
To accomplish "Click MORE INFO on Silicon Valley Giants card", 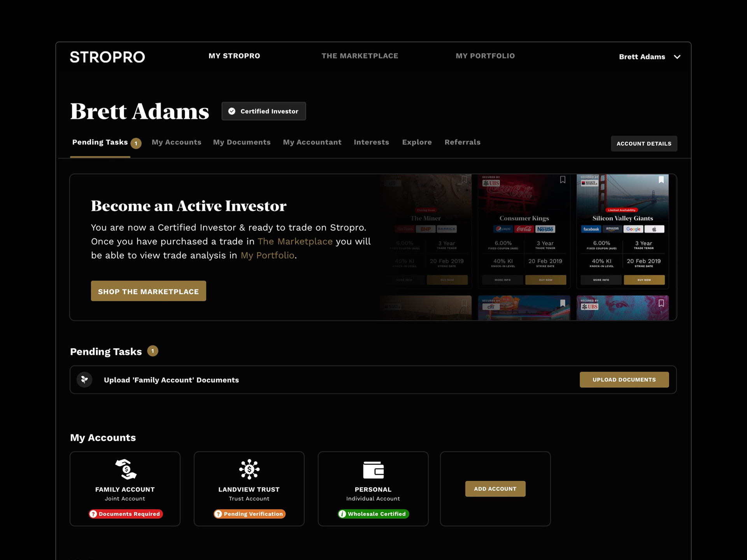I will pos(601,280).
